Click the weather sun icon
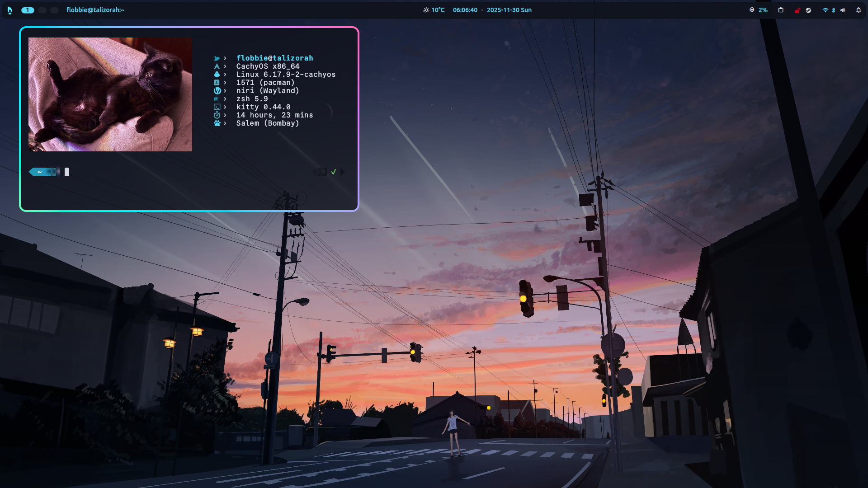This screenshot has height=488, width=868. pyautogui.click(x=426, y=10)
